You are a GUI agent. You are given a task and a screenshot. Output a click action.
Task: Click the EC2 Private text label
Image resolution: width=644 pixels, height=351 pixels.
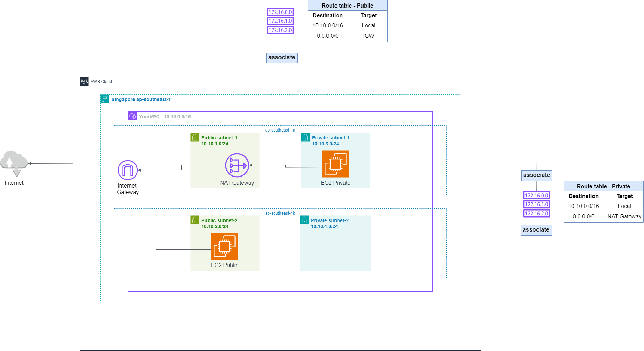pyautogui.click(x=335, y=183)
